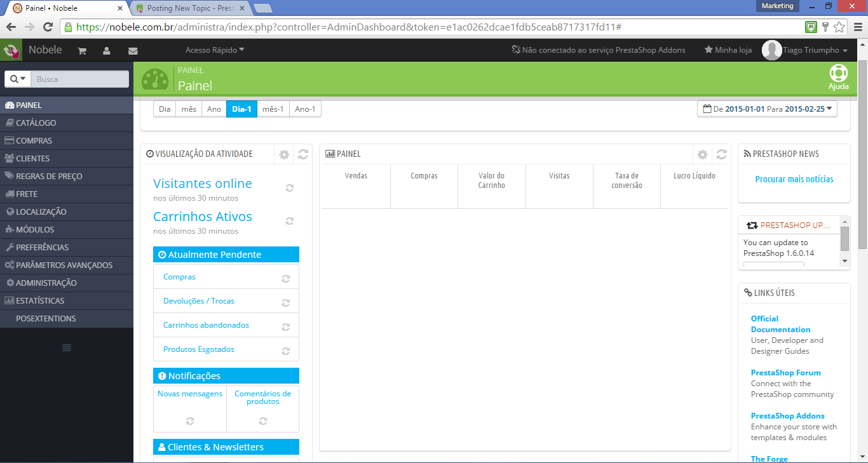This screenshot has width=868, height=463.
Task: Click the browser back arrow
Action: click(11, 27)
